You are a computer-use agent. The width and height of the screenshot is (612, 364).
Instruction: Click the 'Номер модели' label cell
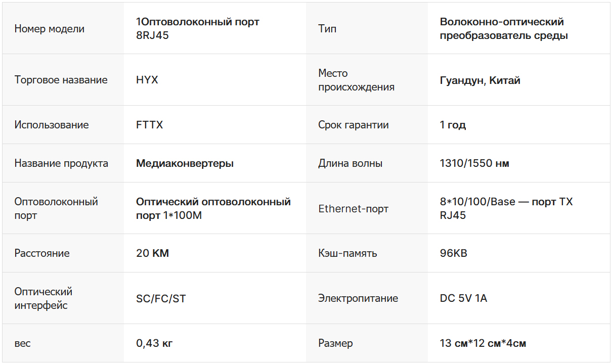point(50,29)
